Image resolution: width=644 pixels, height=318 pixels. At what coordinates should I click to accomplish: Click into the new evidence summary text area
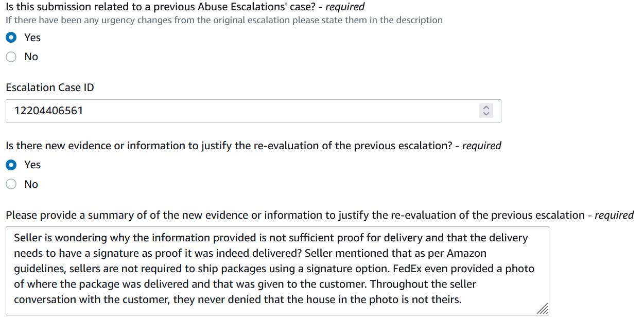click(x=277, y=271)
